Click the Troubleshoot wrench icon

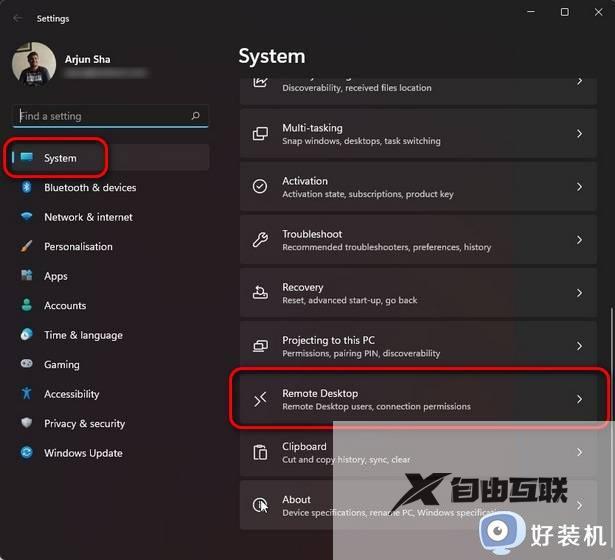(x=260, y=240)
